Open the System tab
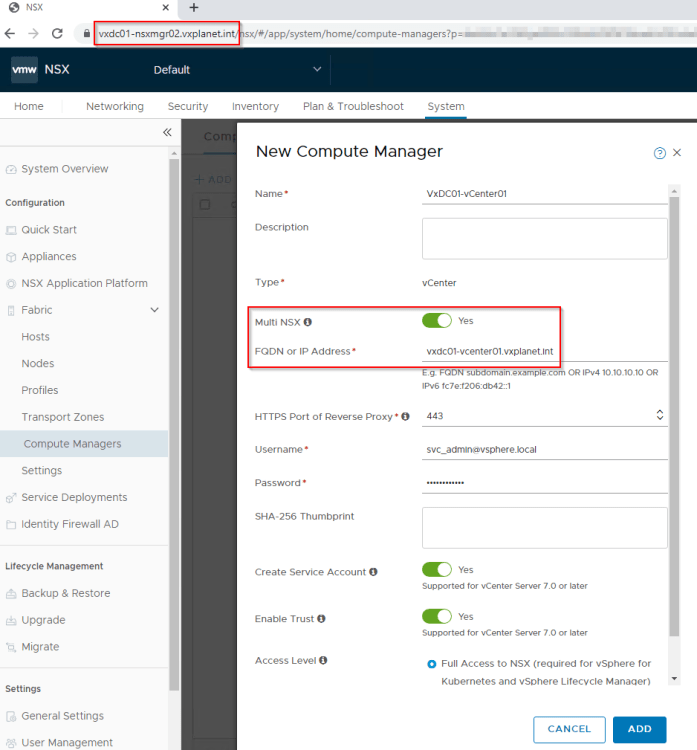 pyautogui.click(x=446, y=106)
